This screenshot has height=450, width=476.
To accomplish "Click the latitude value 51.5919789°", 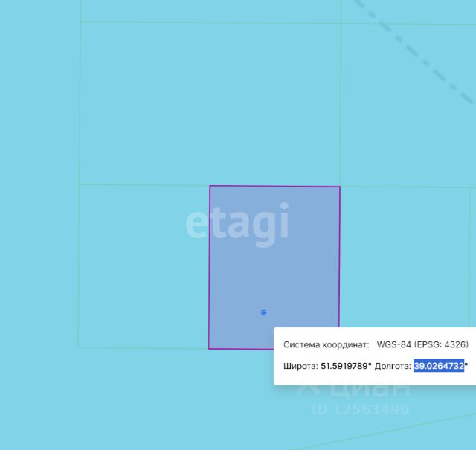I will click(346, 366).
